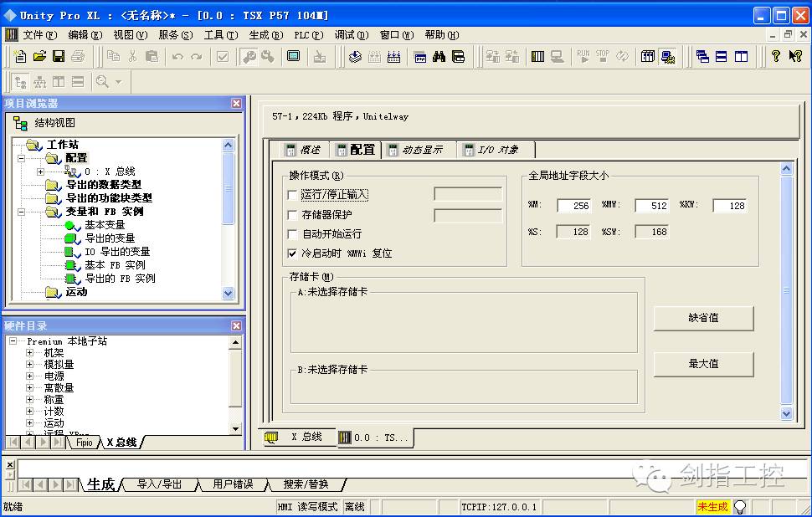Tile windows vertically via toolbar icon
The width and height of the screenshot is (812, 517).
741,56
